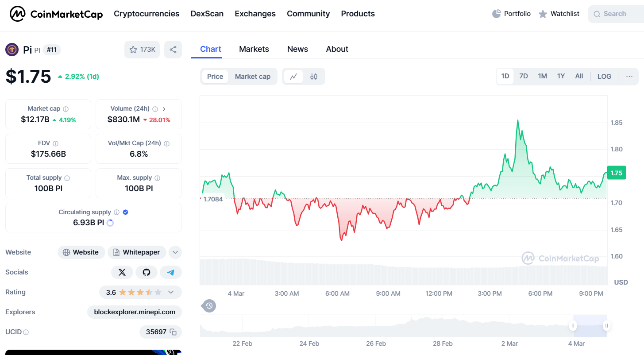The height and width of the screenshot is (355, 644).
Task: Select the 1D time range
Action: coord(505,76)
